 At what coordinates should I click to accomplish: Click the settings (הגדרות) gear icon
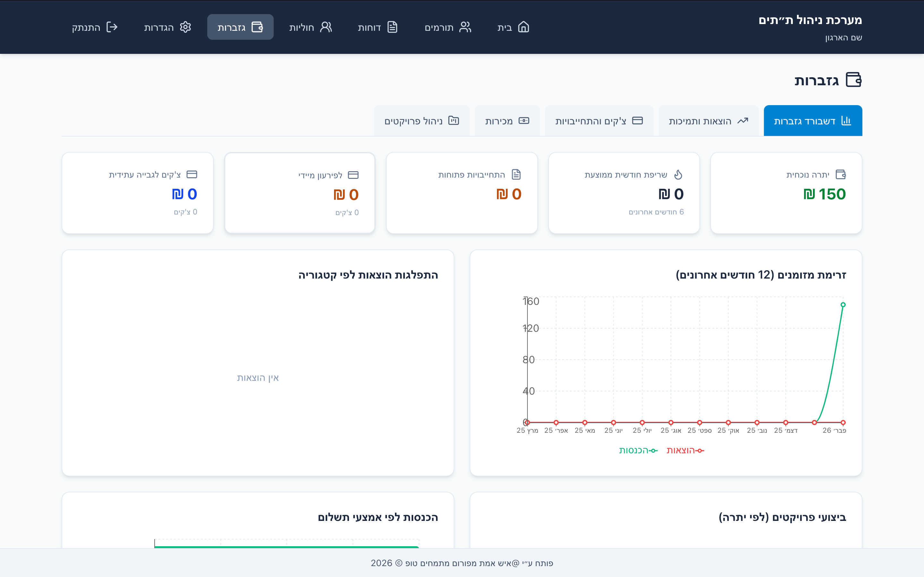point(185,27)
